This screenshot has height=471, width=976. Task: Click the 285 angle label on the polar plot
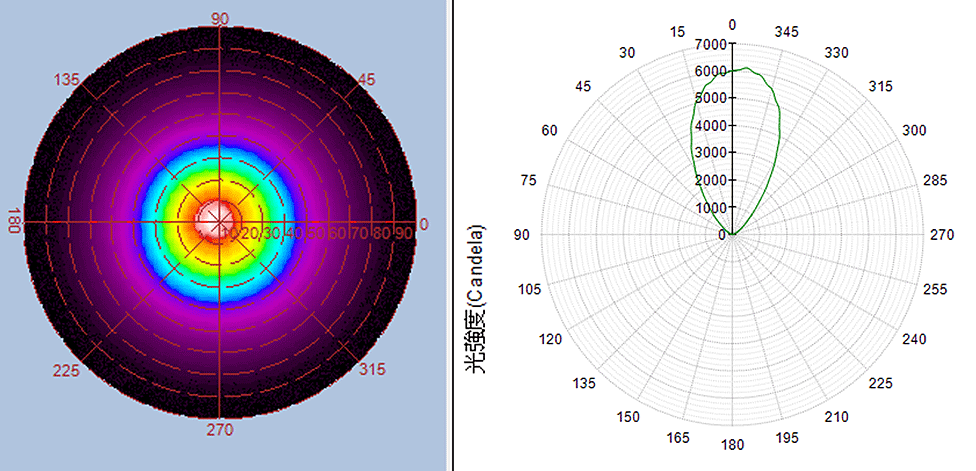[933, 181]
